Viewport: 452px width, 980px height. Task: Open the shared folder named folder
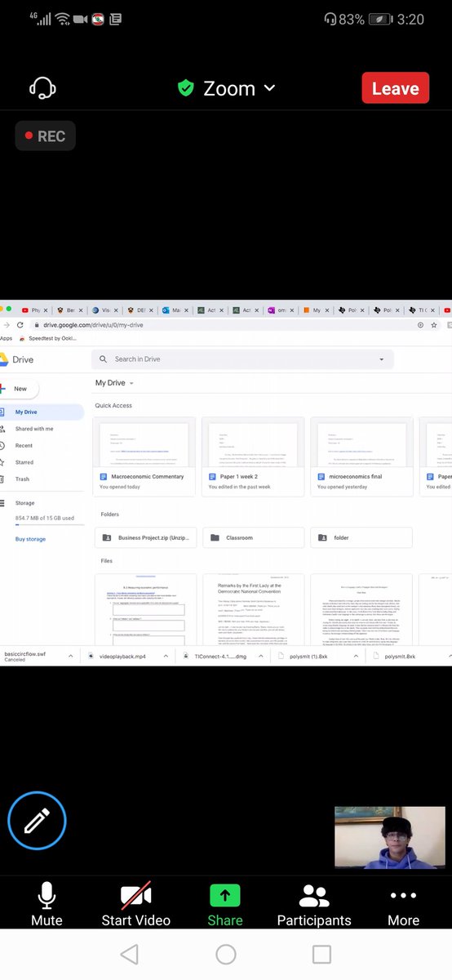[x=361, y=537]
